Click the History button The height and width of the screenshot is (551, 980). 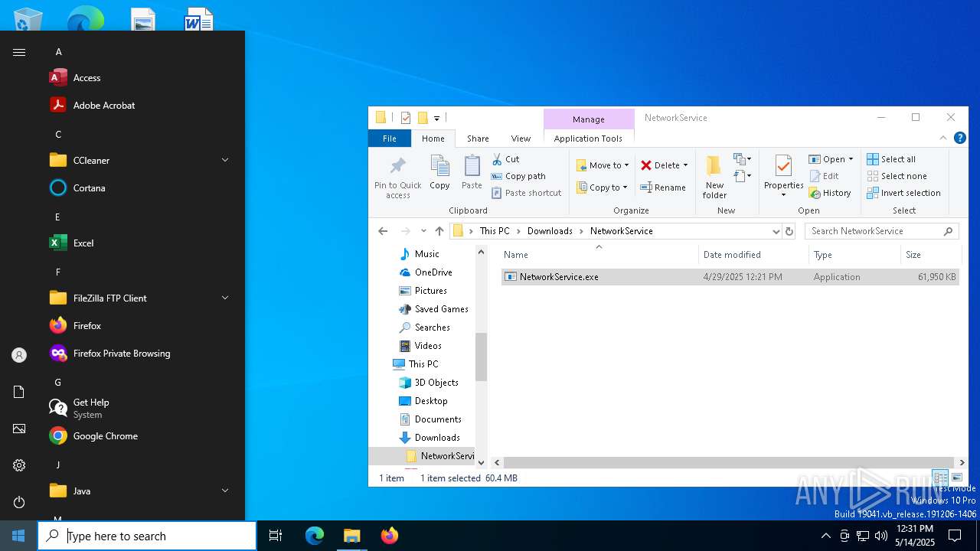pyautogui.click(x=830, y=193)
